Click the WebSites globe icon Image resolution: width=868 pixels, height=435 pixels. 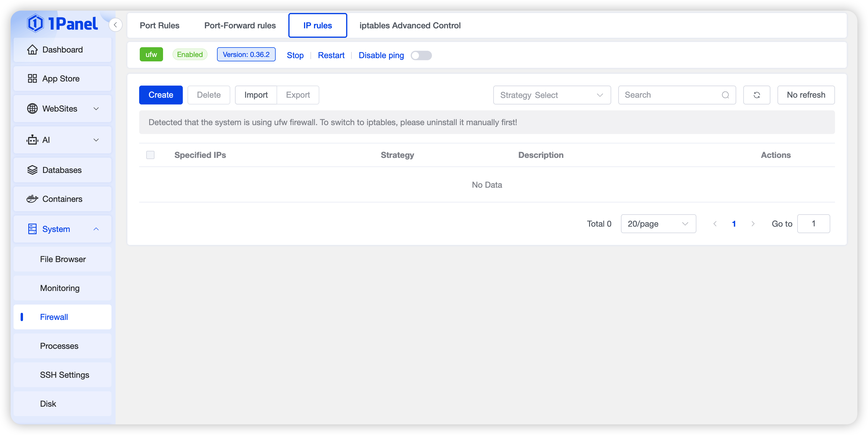(32, 109)
